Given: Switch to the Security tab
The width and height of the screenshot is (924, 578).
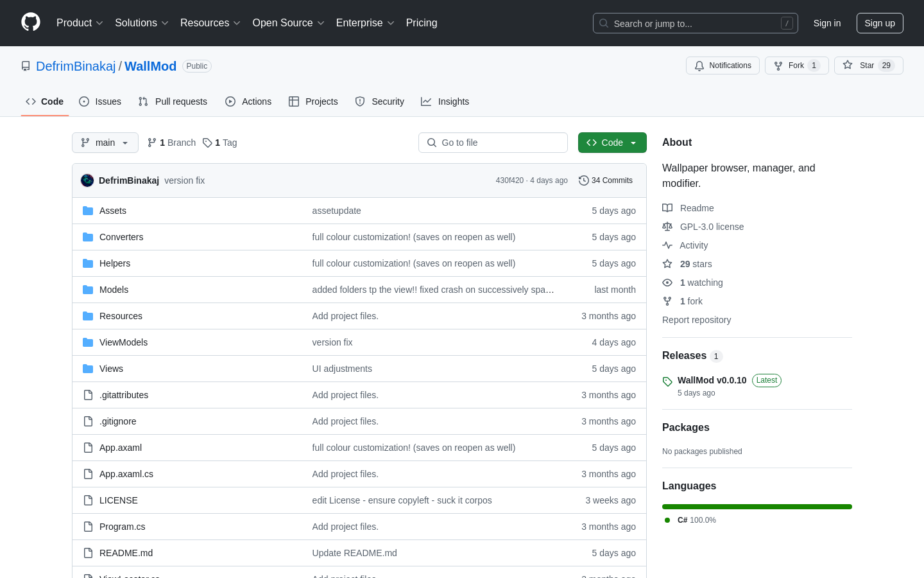Looking at the screenshot, I should [x=380, y=101].
